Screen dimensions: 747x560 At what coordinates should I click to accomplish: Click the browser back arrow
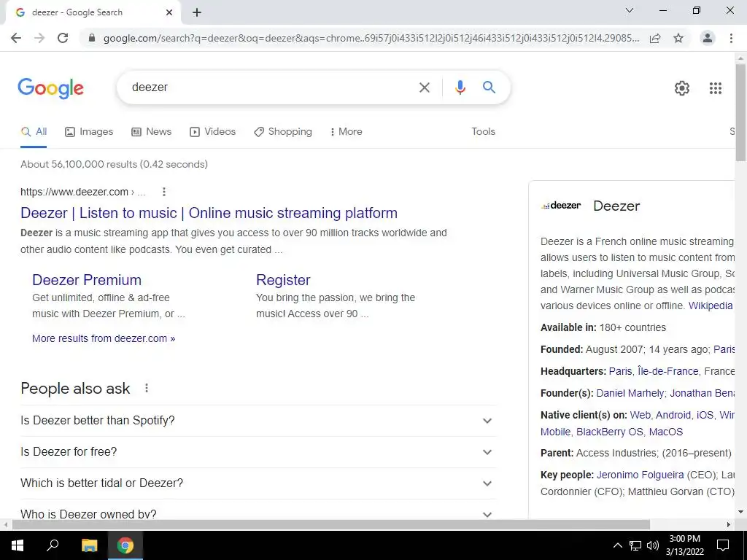click(16, 38)
